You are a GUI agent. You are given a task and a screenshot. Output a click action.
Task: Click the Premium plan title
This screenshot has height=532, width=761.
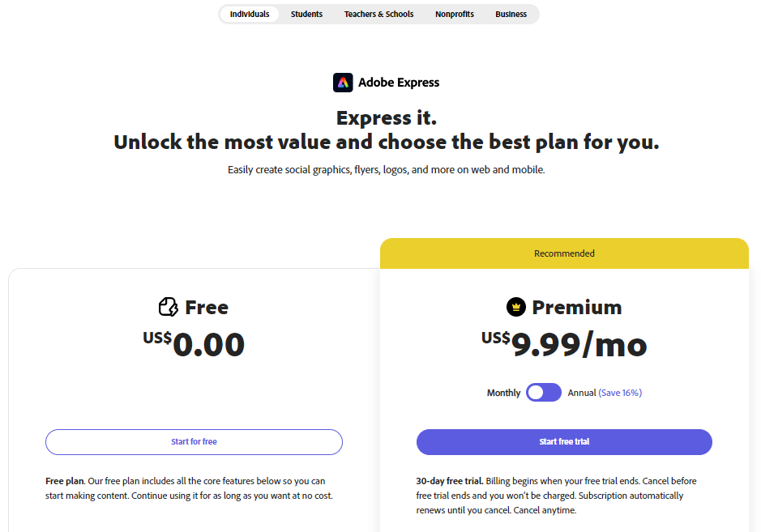pos(577,307)
